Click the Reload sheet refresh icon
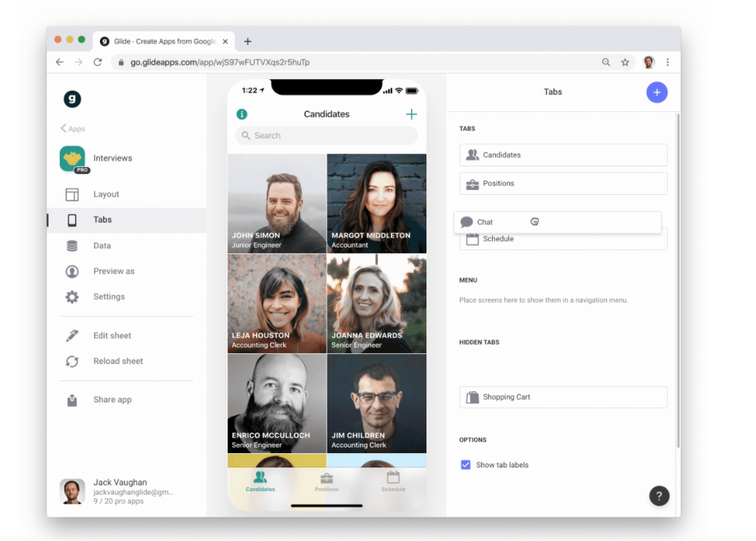The height and width of the screenshot is (541, 756). pyautogui.click(x=72, y=361)
